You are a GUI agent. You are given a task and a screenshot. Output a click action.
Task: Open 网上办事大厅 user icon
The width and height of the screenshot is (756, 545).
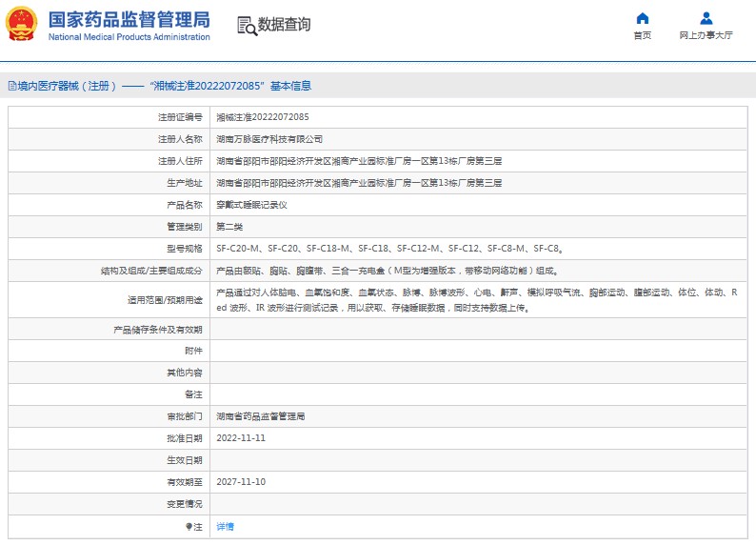(x=706, y=18)
